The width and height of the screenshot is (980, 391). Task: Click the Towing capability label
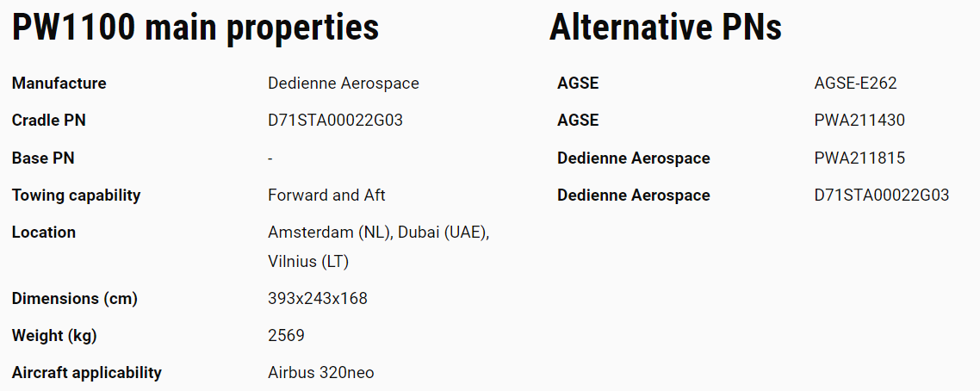(x=77, y=195)
